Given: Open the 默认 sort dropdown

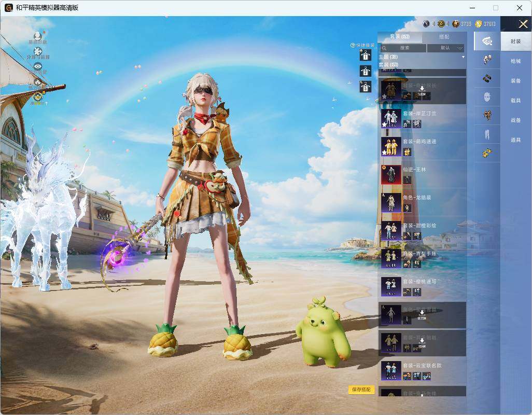Looking at the screenshot, I should [x=445, y=48].
